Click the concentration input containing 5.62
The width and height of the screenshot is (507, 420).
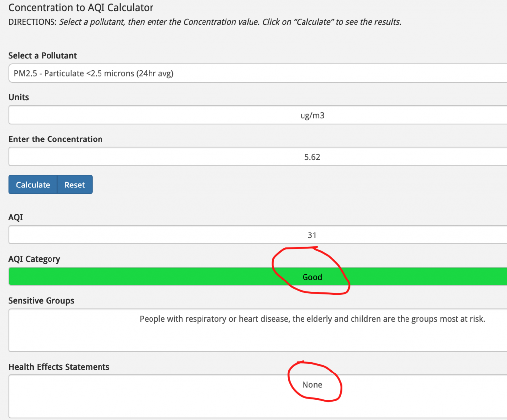pos(257,157)
